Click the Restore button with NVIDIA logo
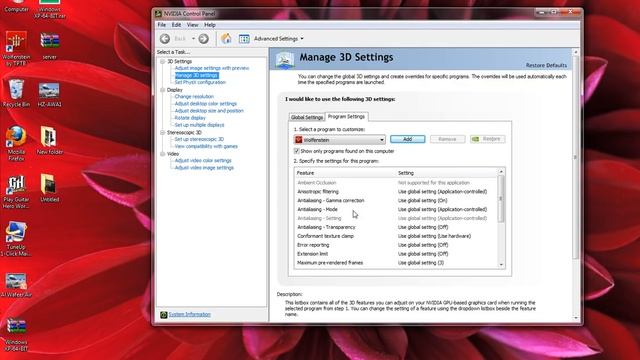The width and height of the screenshot is (640, 360). [x=487, y=139]
